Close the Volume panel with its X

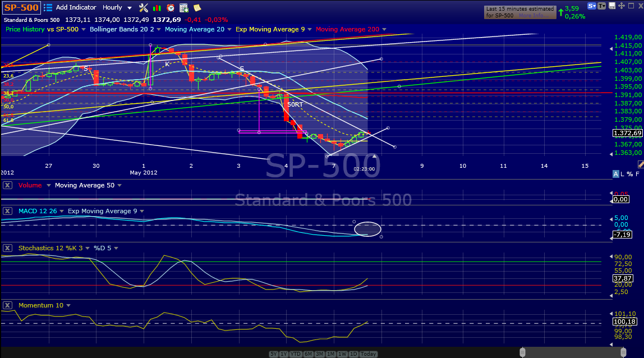7,185
